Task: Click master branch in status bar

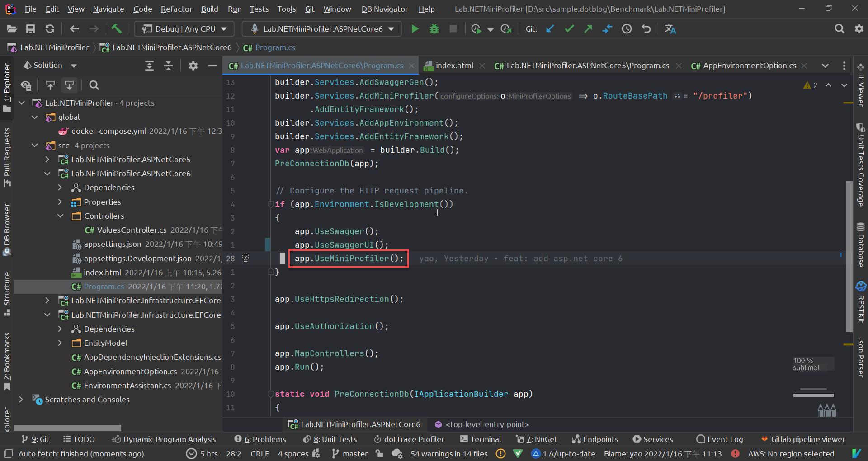Action: [350, 453]
